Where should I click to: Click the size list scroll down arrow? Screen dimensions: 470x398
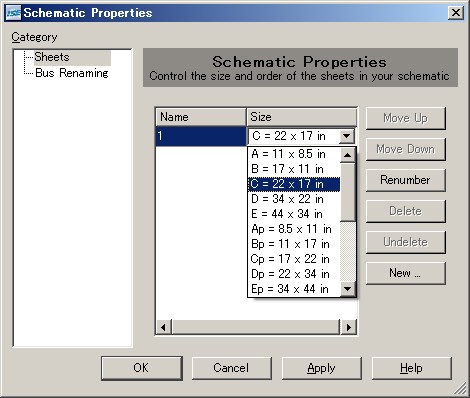(348, 289)
